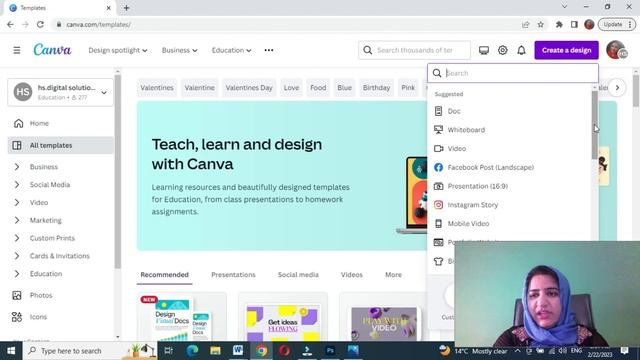Click the Icons sidebar icon
This screenshot has height=360, width=640.
[17, 317]
